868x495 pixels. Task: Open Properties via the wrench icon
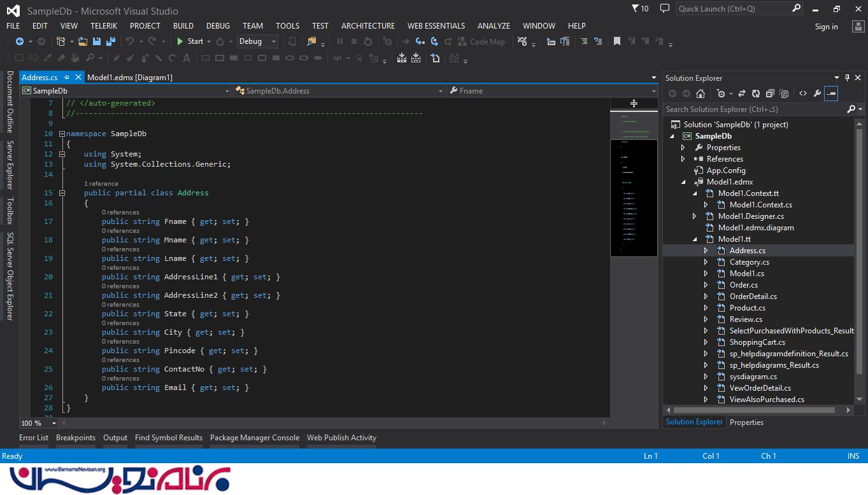817,94
